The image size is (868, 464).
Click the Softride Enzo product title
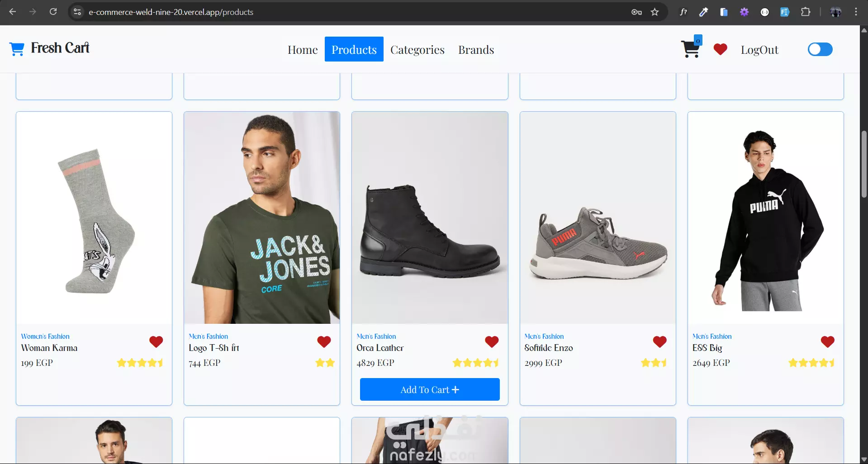(549, 348)
